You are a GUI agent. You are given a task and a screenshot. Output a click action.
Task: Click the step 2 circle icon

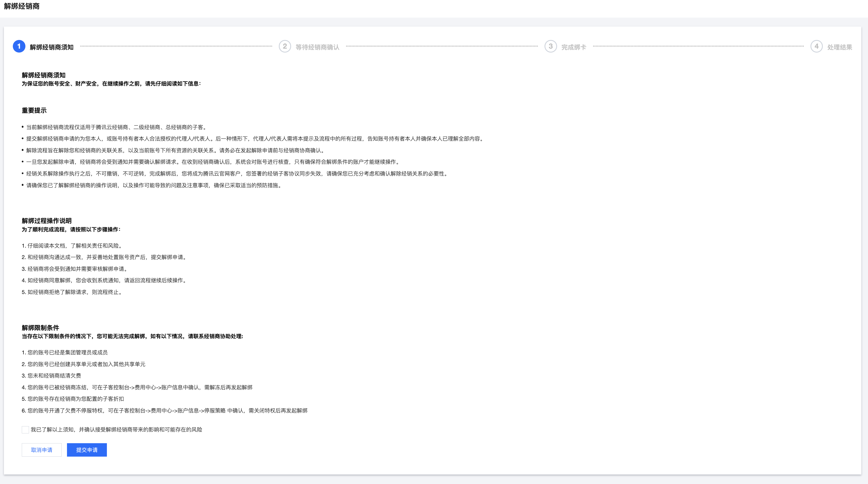click(285, 46)
